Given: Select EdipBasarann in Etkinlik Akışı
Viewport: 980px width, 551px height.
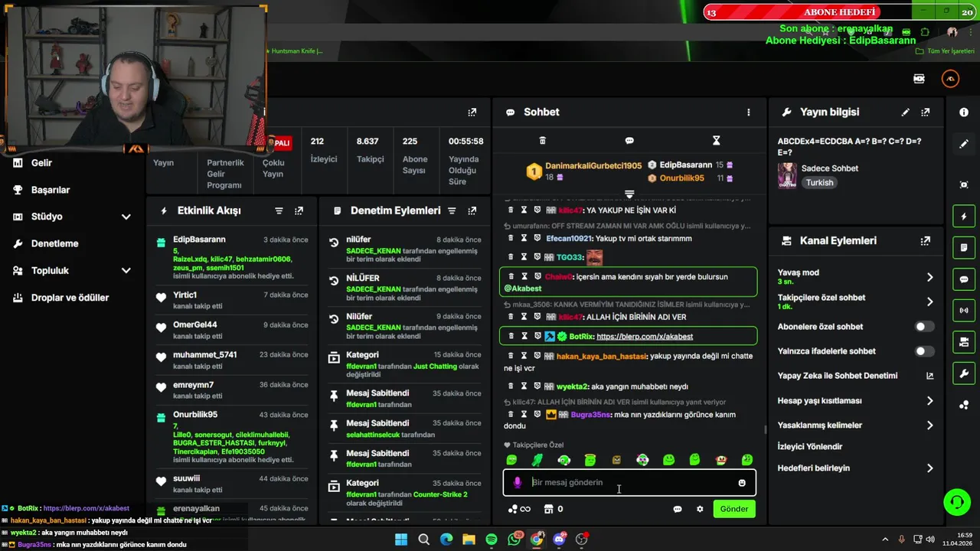Looking at the screenshot, I should coord(199,240).
